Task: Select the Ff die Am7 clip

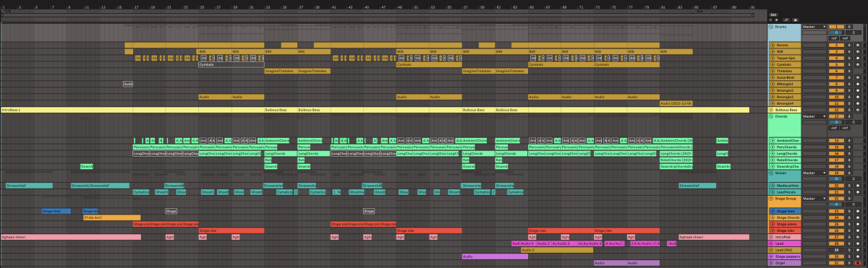Action: [112, 217]
